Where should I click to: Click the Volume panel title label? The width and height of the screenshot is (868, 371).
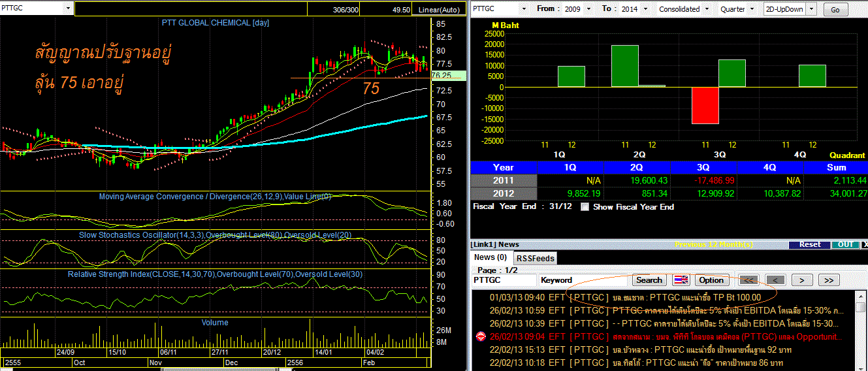pos(215,322)
